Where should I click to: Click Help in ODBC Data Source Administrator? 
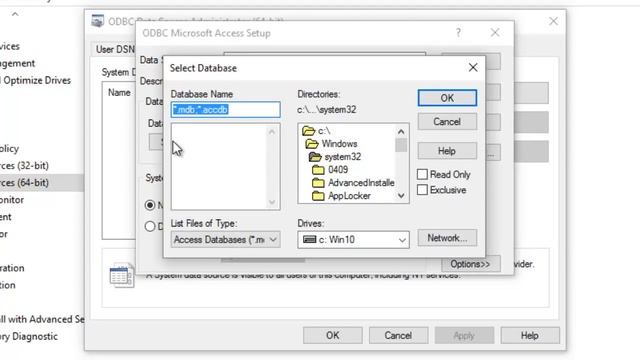[x=530, y=336]
